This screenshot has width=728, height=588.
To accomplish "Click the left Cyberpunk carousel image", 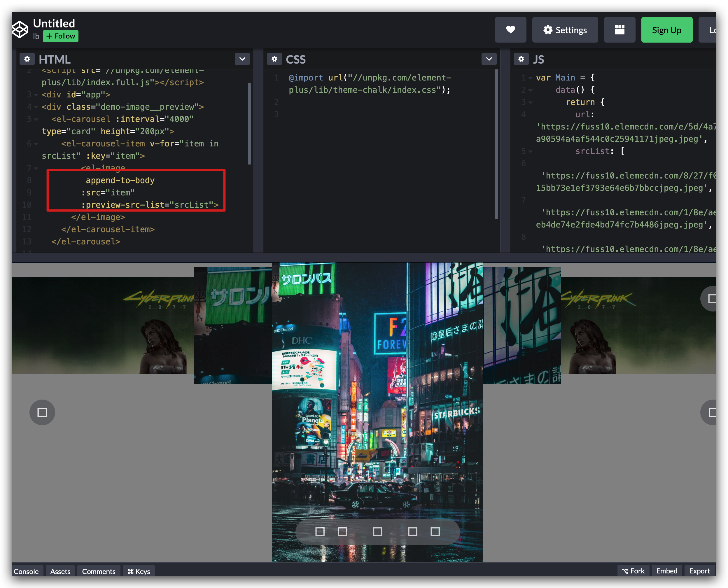I will 103,325.
